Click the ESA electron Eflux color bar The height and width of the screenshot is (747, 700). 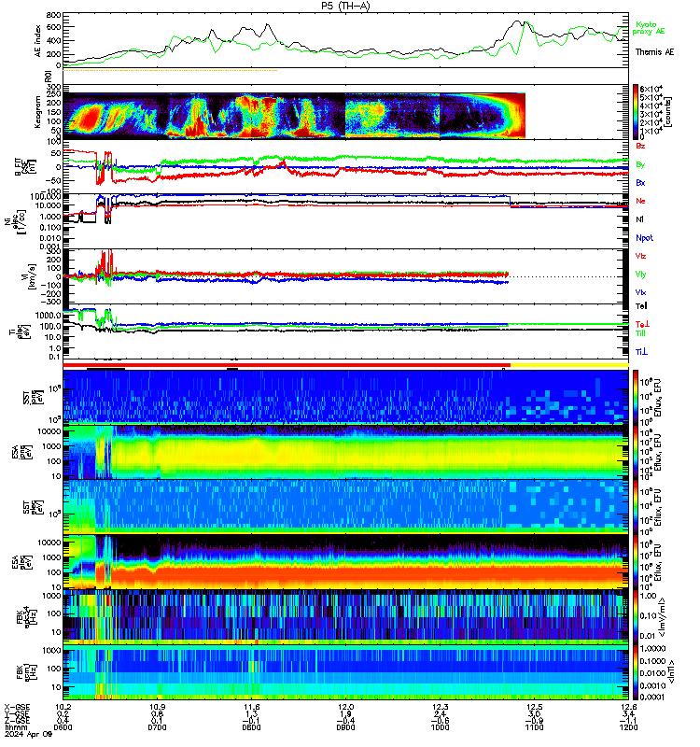[x=636, y=562]
